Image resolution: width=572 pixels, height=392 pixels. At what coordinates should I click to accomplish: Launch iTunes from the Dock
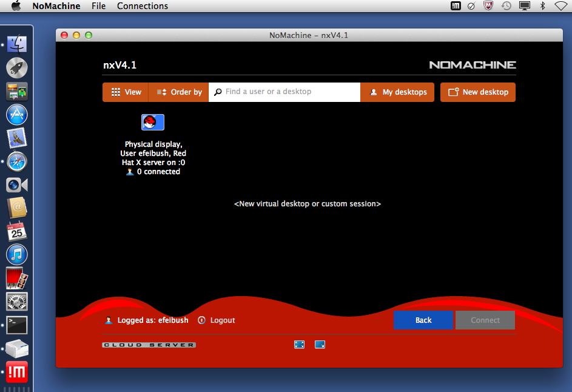click(17, 254)
